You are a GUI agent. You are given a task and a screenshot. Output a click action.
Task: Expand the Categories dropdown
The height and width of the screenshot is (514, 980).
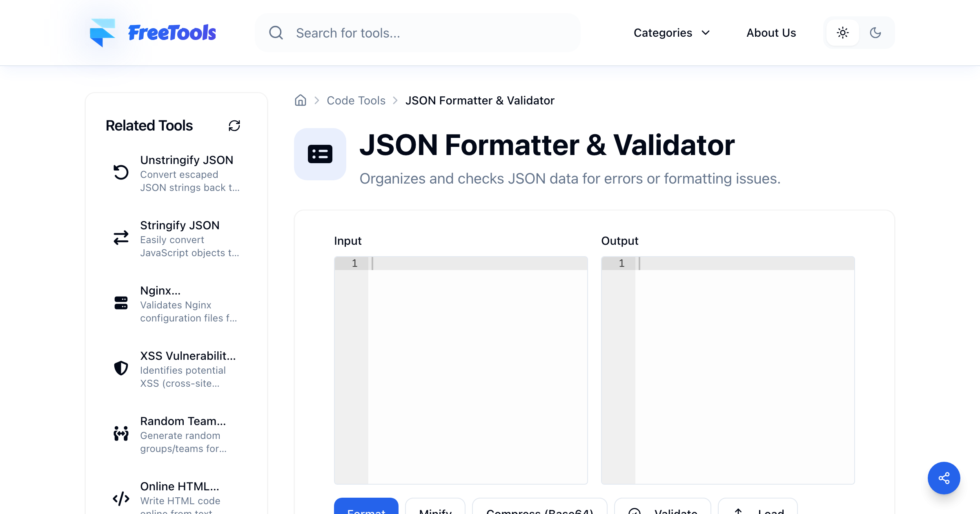click(x=672, y=33)
